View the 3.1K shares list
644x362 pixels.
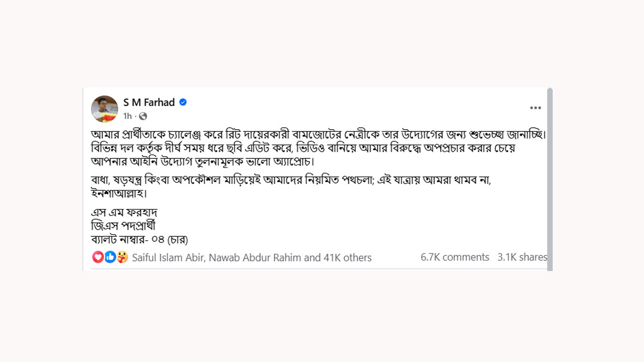522,257
